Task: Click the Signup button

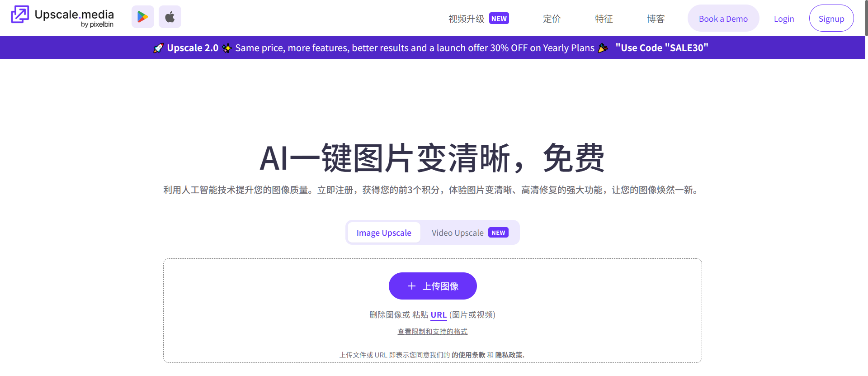Action: point(831,18)
